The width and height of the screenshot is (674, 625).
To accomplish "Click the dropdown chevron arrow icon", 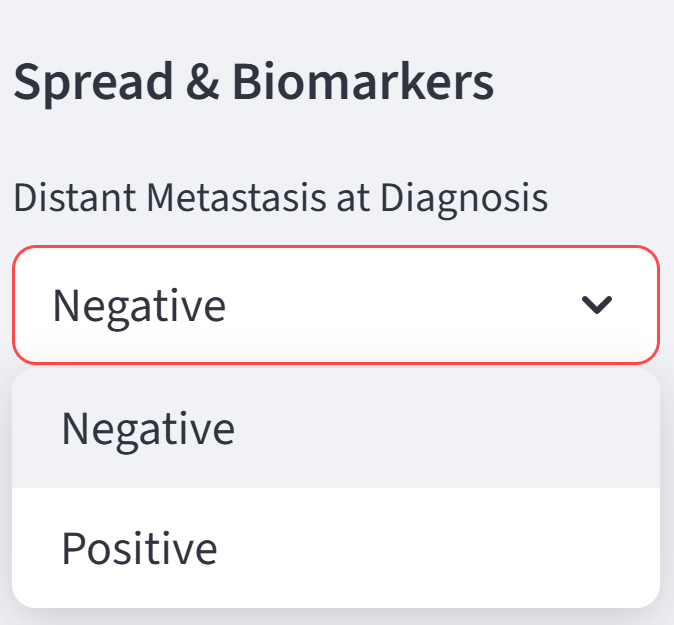I will [597, 305].
